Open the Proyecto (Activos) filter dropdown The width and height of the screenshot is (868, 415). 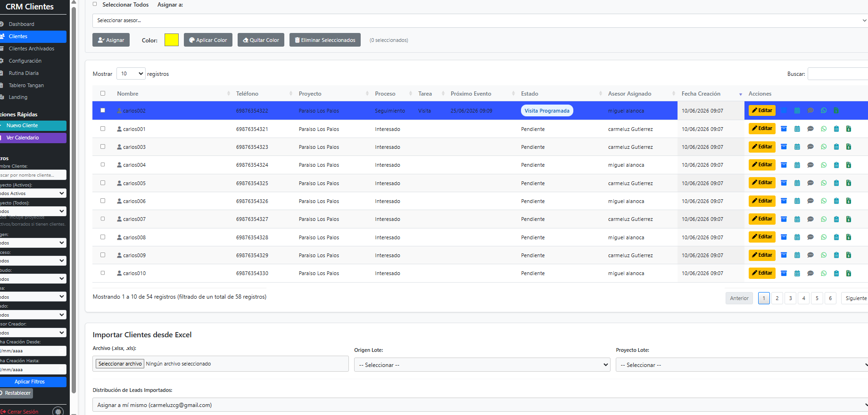click(33, 193)
